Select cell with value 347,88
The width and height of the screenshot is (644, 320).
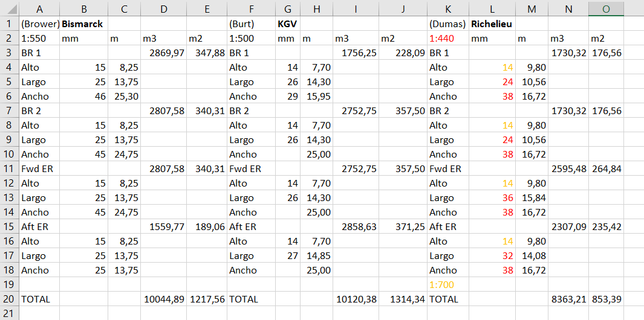[x=207, y=53]
